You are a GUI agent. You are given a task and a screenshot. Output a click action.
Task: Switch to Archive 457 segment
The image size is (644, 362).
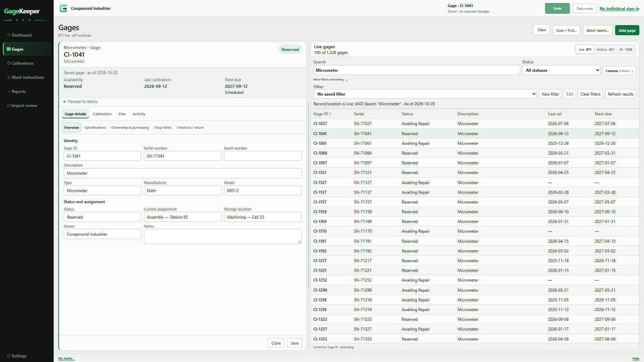(605, 50)
